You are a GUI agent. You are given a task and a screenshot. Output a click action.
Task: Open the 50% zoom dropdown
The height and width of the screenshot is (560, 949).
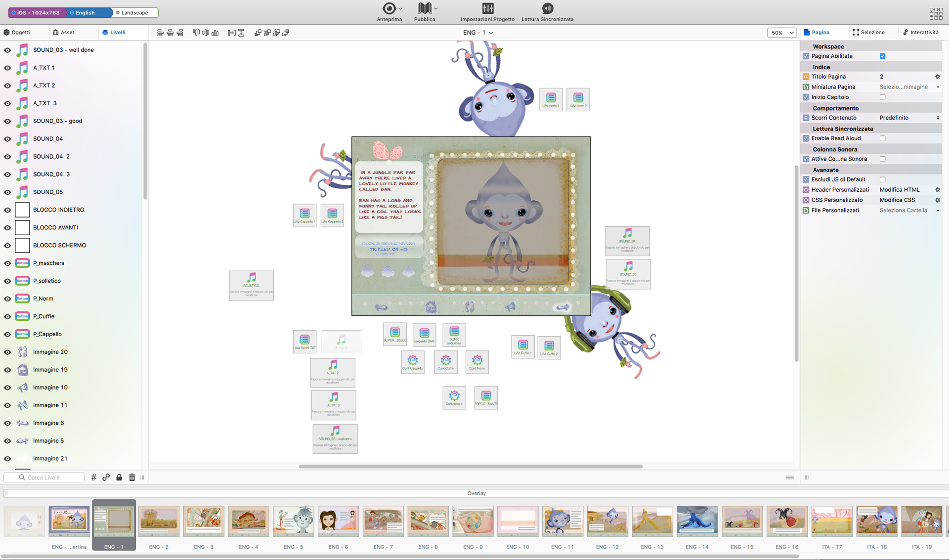click(781, 33)
